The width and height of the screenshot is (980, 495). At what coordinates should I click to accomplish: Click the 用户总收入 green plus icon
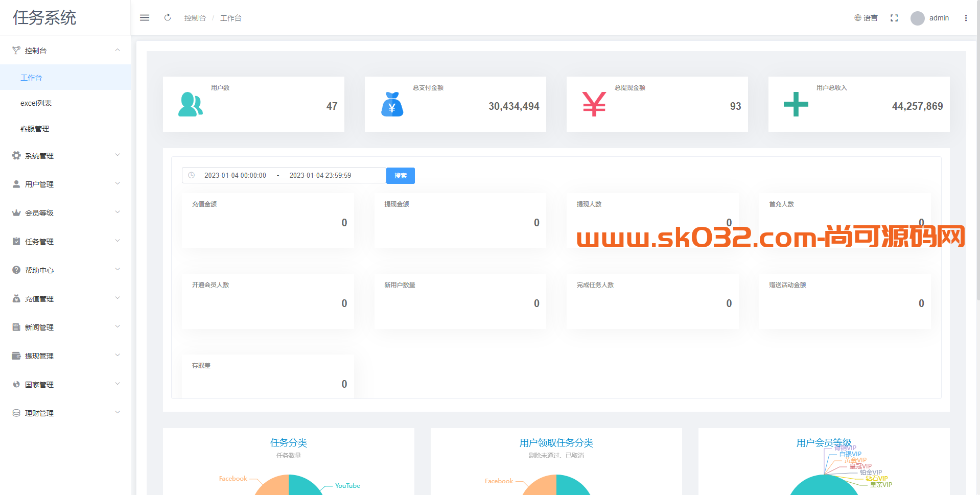[796, 104]
